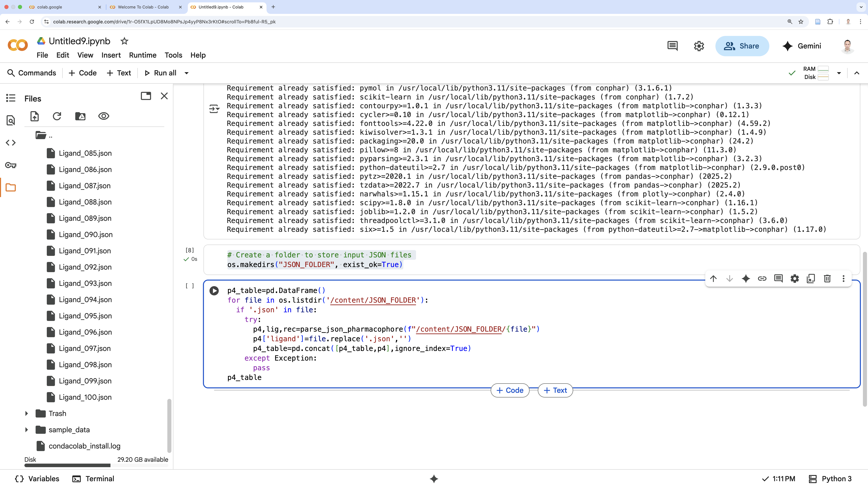Expand the Trash folder
Image resolution: width=868 pixels, height=488 pixels.
[27, 414]
